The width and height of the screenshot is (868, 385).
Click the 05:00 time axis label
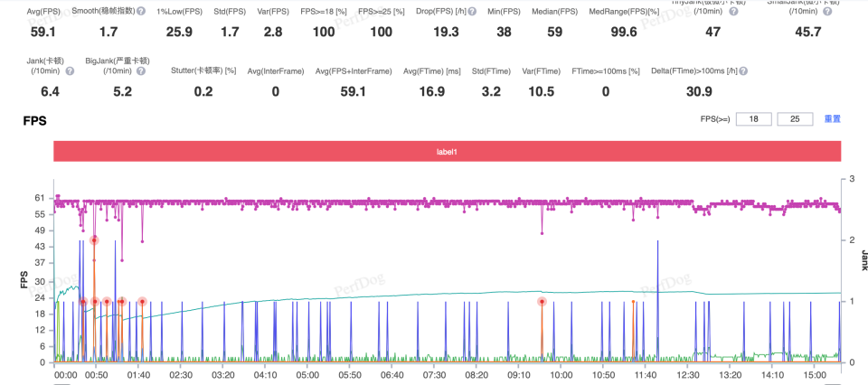(307, 374)
